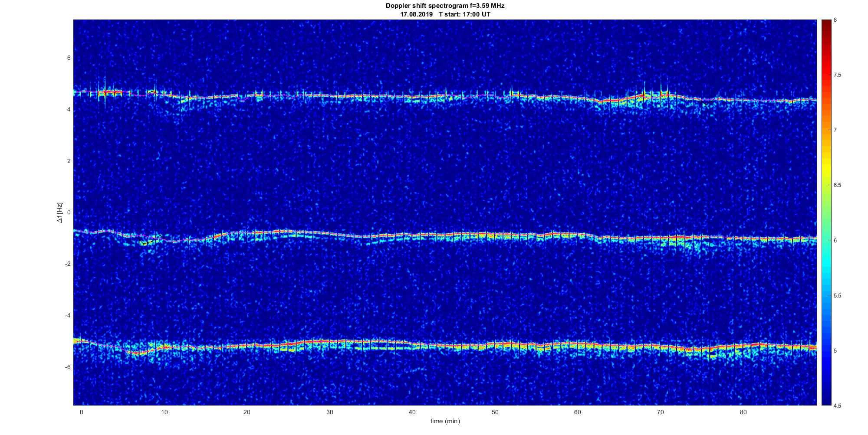Viewport: 868px width, 435px height.
Task: Click the y-axis tick label '-4'
Action: coord(68,315)
